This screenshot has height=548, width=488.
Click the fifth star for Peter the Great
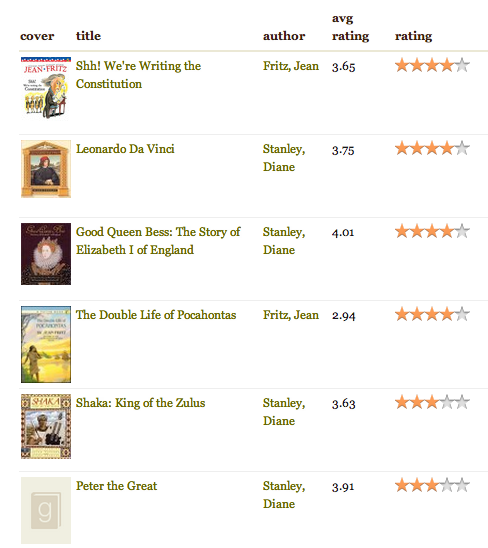[462, 485]
